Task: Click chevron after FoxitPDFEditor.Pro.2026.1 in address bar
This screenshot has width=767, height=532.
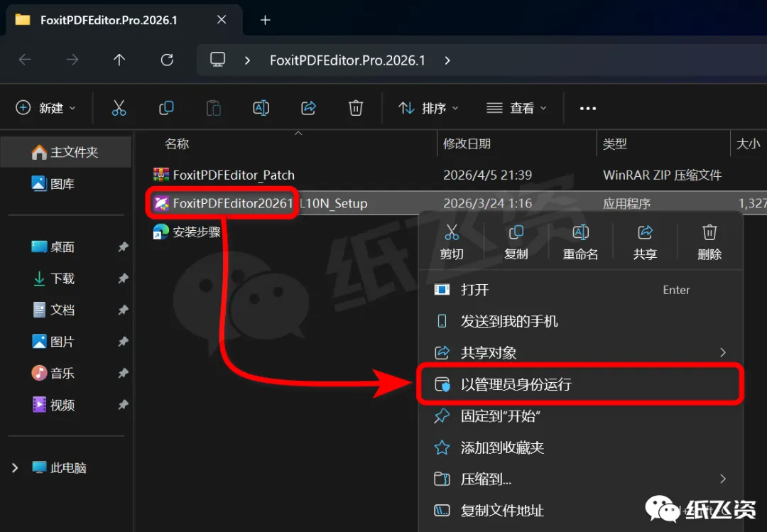Action: point(447,60)
